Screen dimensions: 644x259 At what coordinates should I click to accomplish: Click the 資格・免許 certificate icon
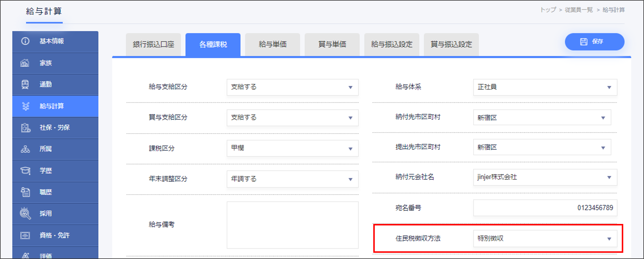pyautogui.click(x=25, y=235)
